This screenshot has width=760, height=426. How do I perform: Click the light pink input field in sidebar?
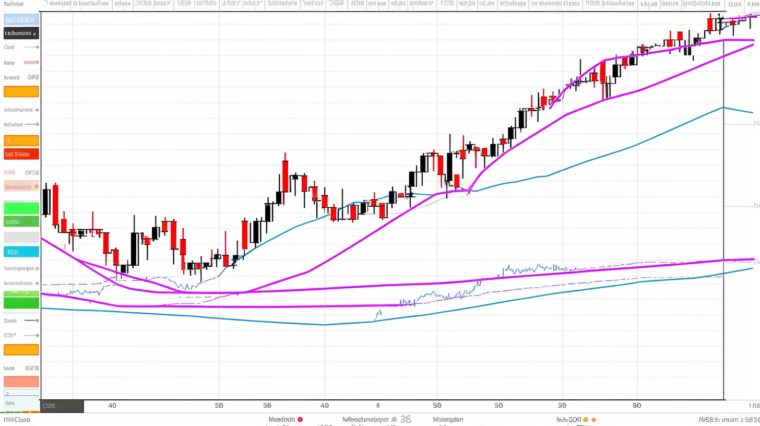(x=21, y=186)
